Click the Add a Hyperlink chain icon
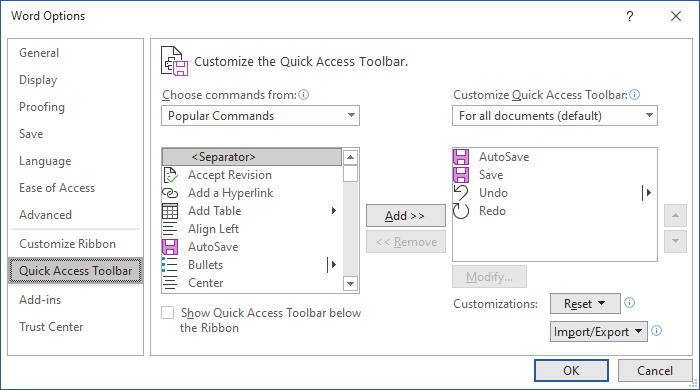Viewport: 700px width, 390px height. [170, 193]
